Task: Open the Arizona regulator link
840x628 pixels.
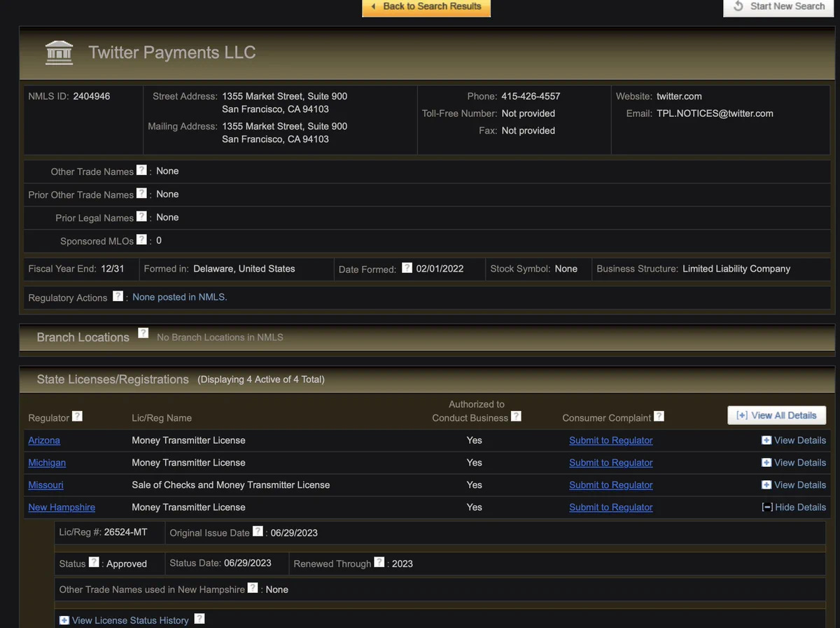Action: (x=44, y=440)
